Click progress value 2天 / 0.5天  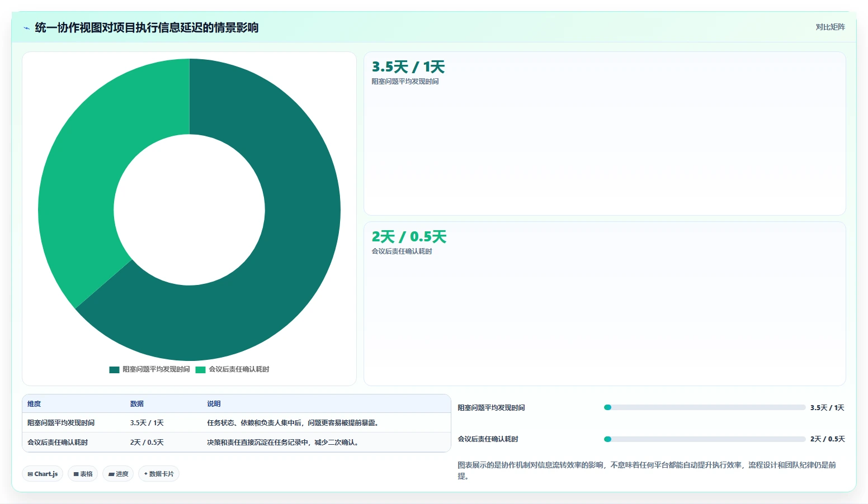828,439
